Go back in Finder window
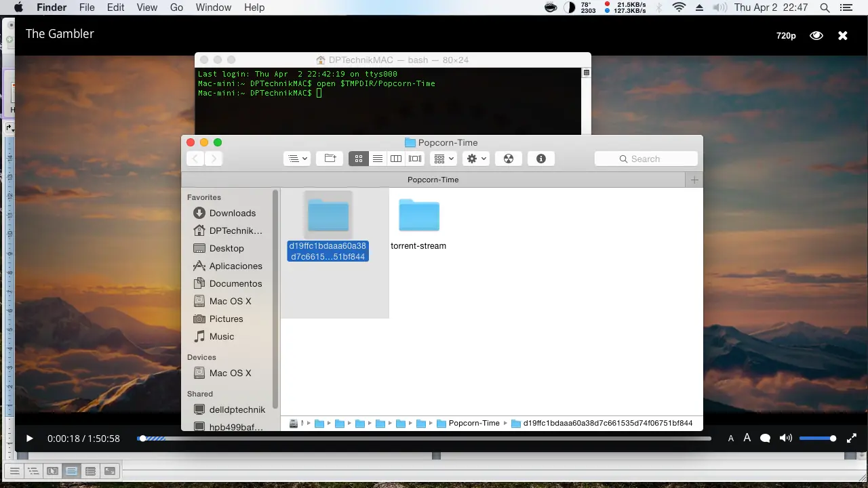Viewport: 868px width, 488px height. (195, 159)
